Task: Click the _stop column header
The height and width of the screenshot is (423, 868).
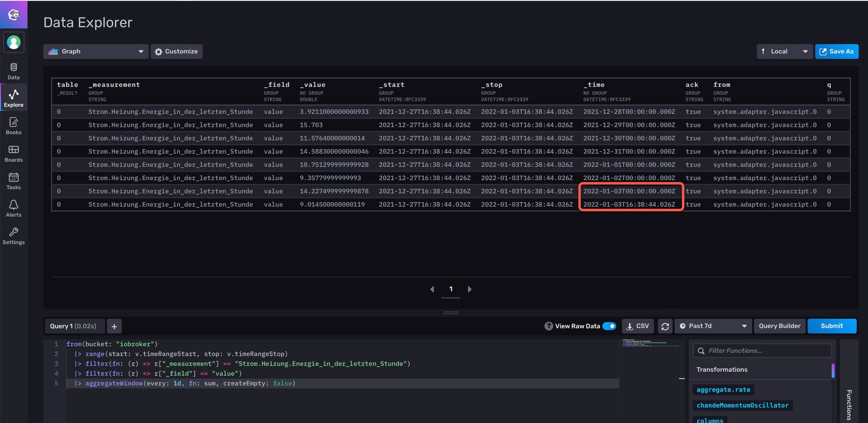Action: [492, 85]
